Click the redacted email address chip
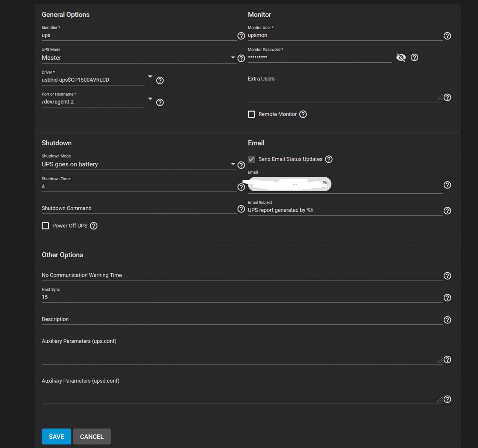Screen dimensions: 478x448 pos(289,184)
